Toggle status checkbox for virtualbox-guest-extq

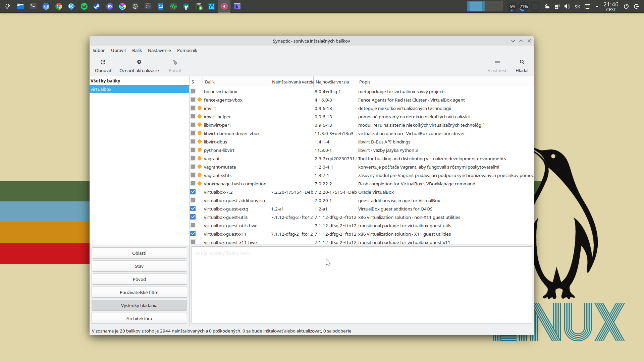click(193, 209)
